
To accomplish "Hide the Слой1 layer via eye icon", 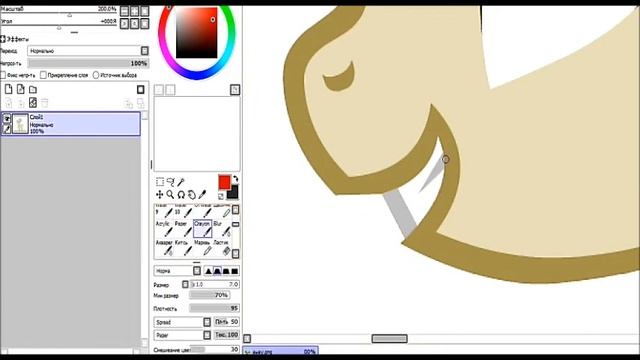I will pos(7,118).
